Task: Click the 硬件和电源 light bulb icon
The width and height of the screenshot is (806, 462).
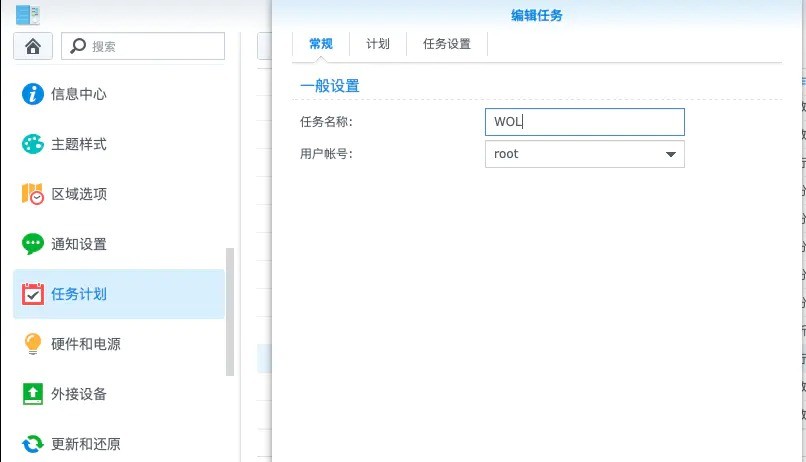Action: [33, 343]
